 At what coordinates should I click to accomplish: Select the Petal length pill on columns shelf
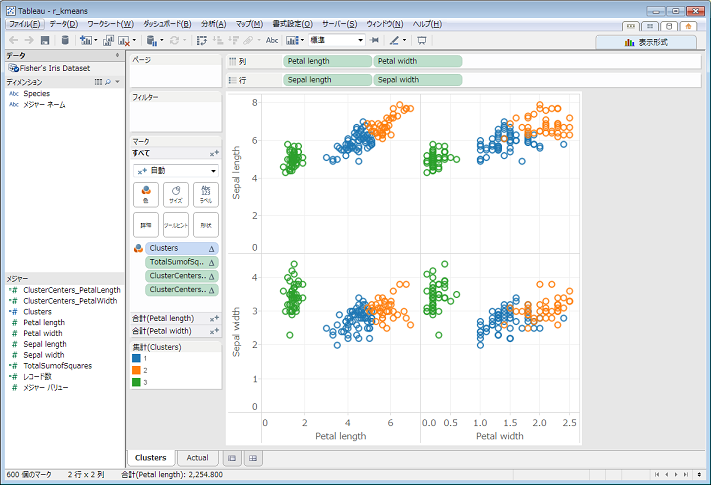(327, 61)
